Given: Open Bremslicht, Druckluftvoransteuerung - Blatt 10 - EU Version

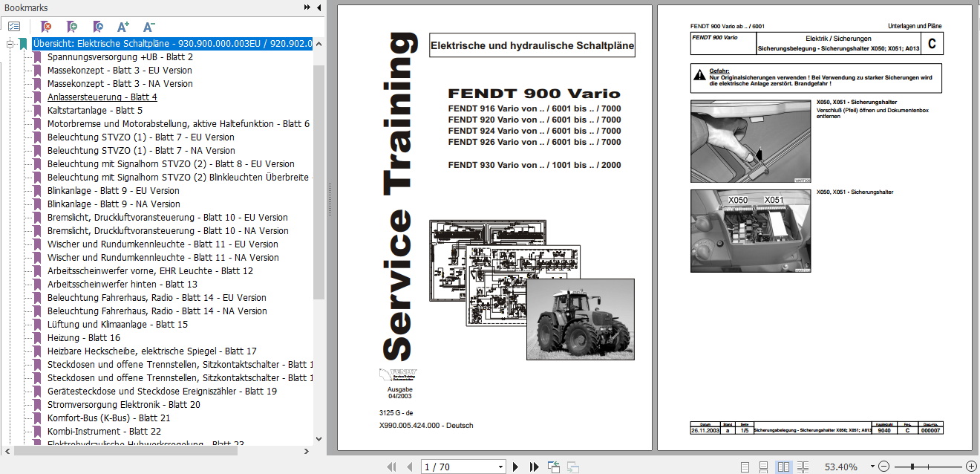Looking at the screenshot, I should (x=168, y=217).
